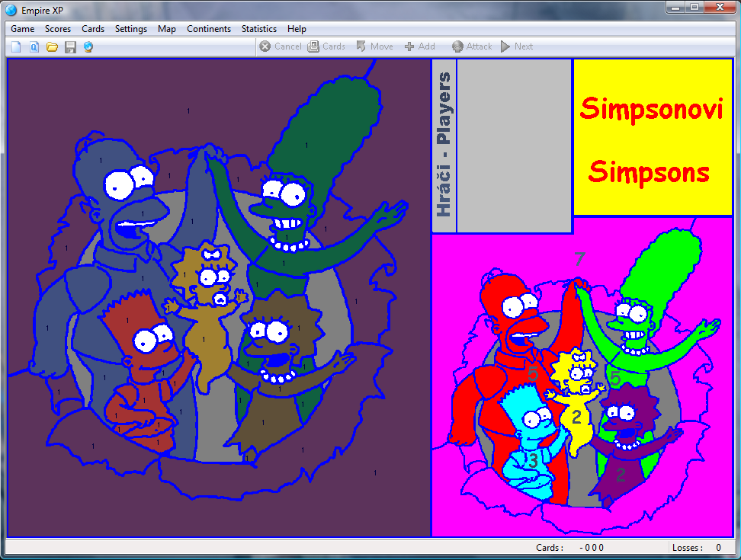
Task: Click the vertical "Hráči - Players" label
Action: pos(444,145)
